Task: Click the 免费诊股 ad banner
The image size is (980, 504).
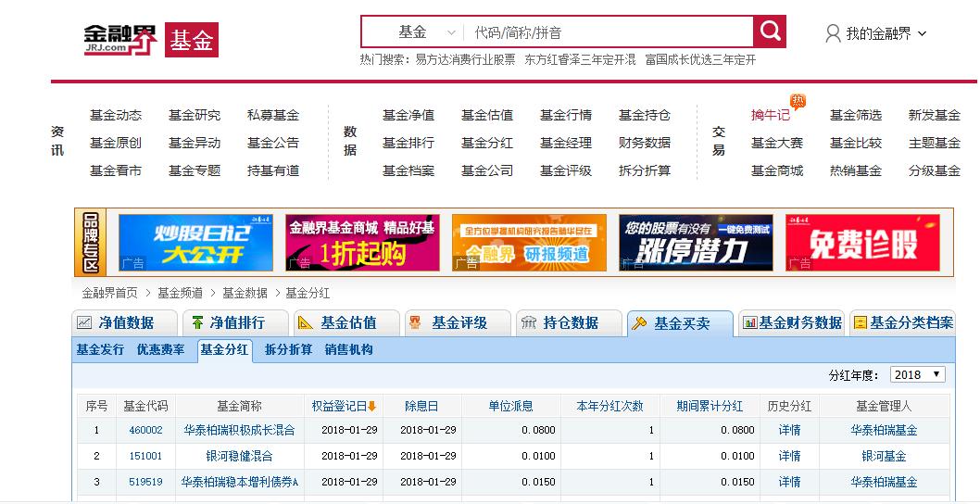Action: coord(862,243)
